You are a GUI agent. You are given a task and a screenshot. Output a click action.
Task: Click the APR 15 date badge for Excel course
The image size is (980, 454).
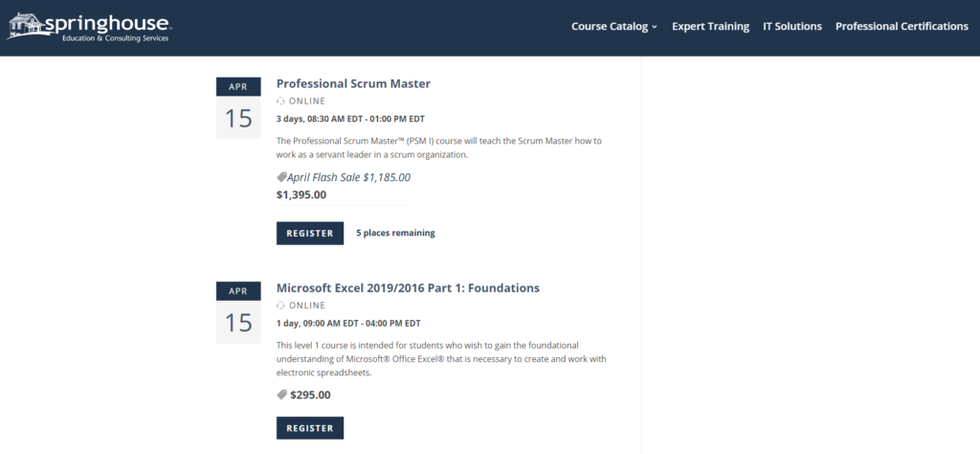tap(238, 312)
